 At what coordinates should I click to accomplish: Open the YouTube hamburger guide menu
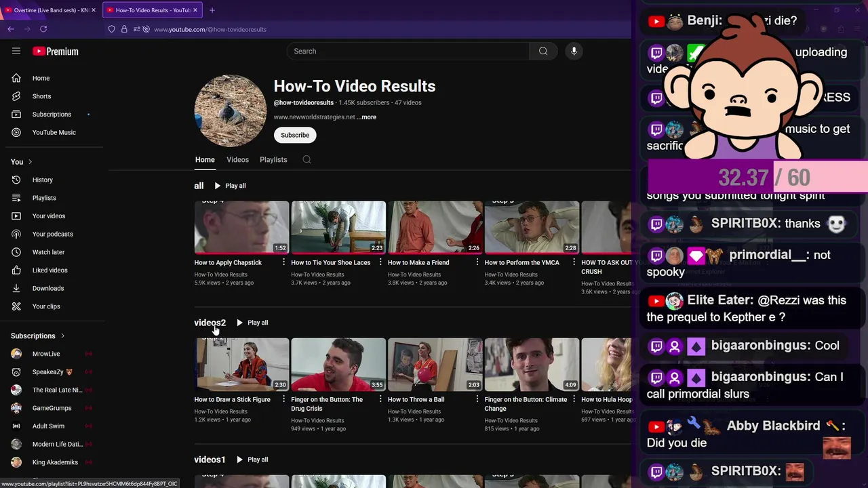click(16, 51)
